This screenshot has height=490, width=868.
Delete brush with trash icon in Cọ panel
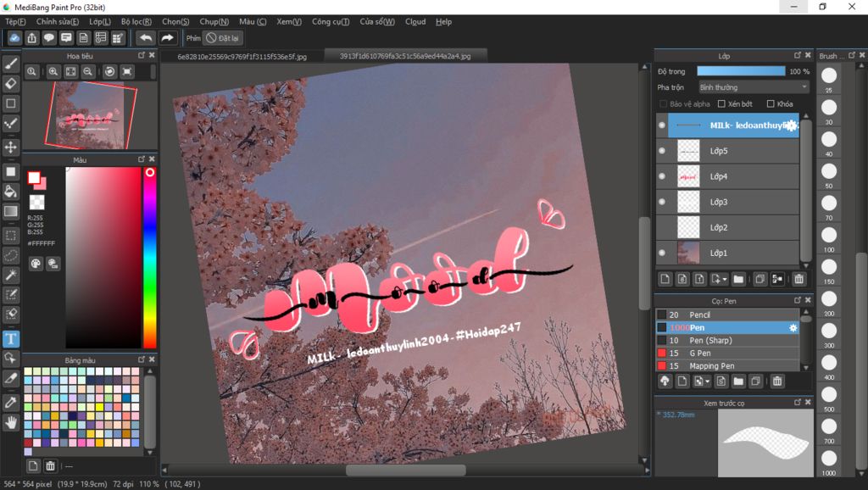click(x=777, y=381)
